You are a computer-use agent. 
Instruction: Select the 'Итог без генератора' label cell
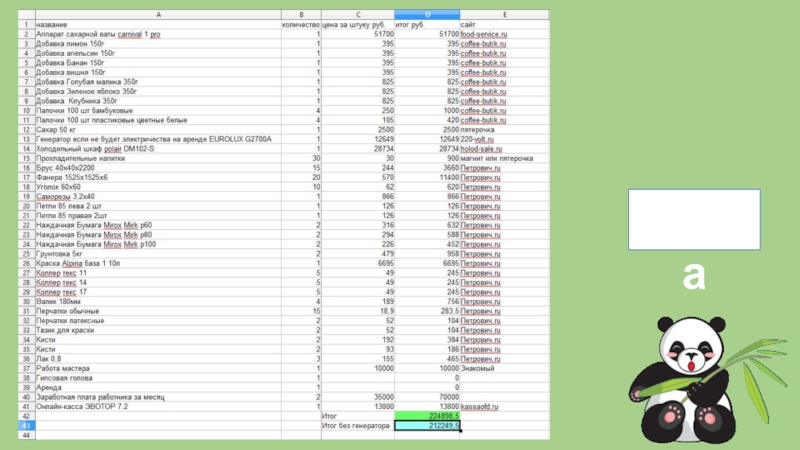point(356,425)
